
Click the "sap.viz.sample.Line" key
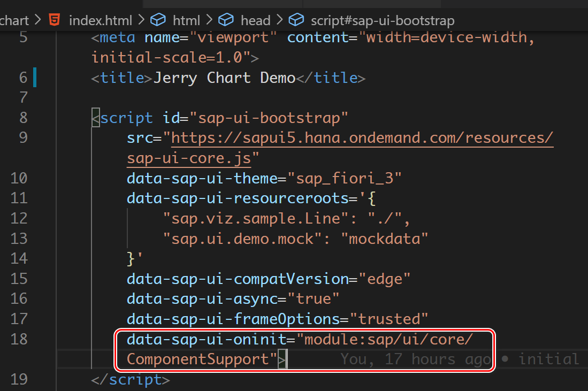[257, 219]
